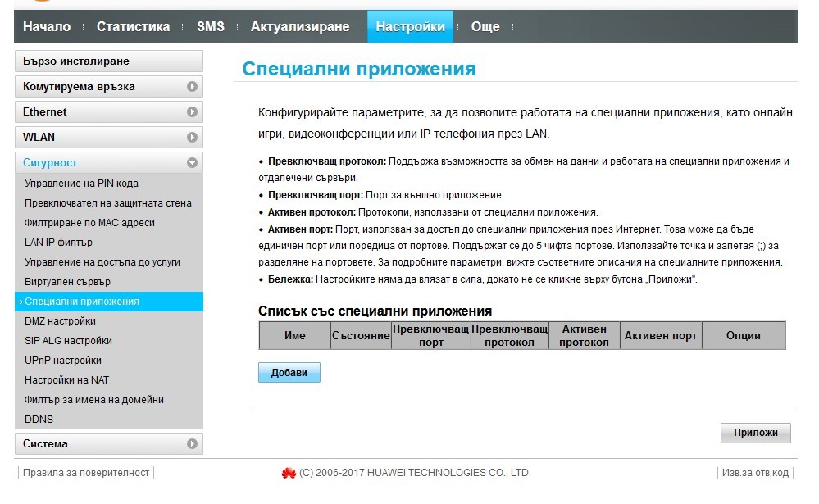The width and height of the screenshot is (819, 504).
Task: Switch to the SMS tab
Action: (x=211, y=27)
